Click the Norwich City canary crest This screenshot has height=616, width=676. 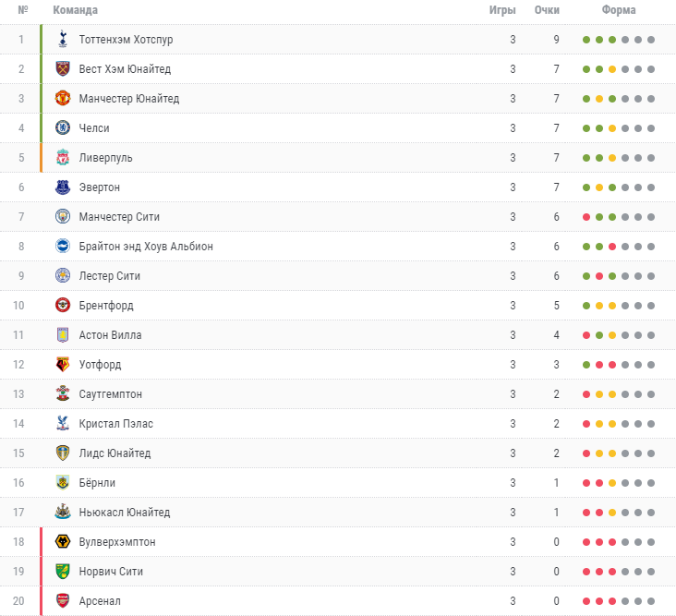[x=63, y=571]
